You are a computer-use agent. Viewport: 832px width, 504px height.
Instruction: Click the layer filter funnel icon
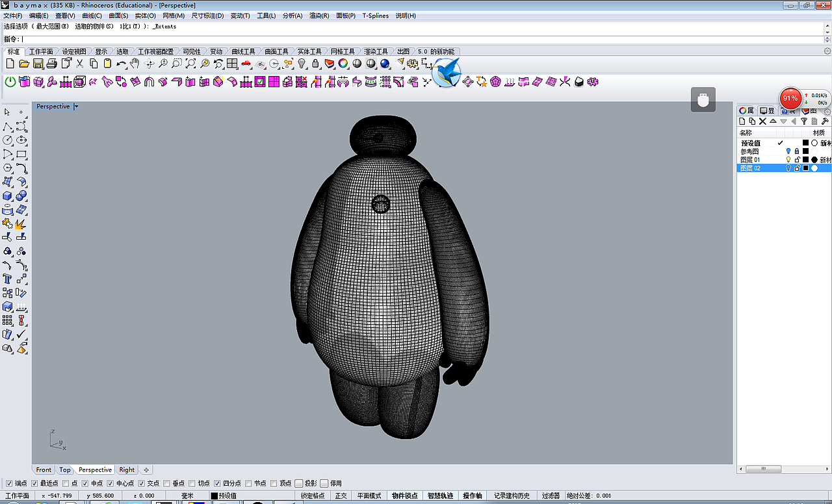pyautogui.click(x=804, y=121)
